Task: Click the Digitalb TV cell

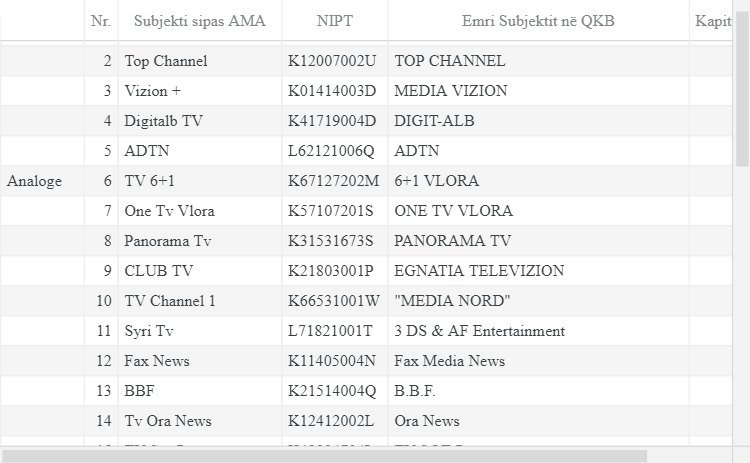Action: 164,121
